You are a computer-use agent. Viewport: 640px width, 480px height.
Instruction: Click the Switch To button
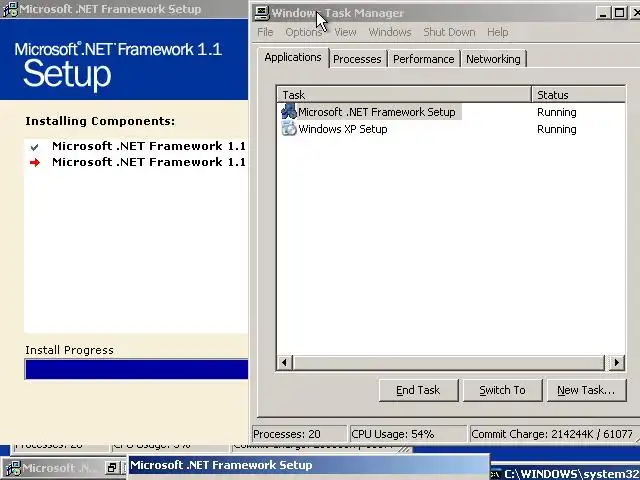[x=502, y=390]
